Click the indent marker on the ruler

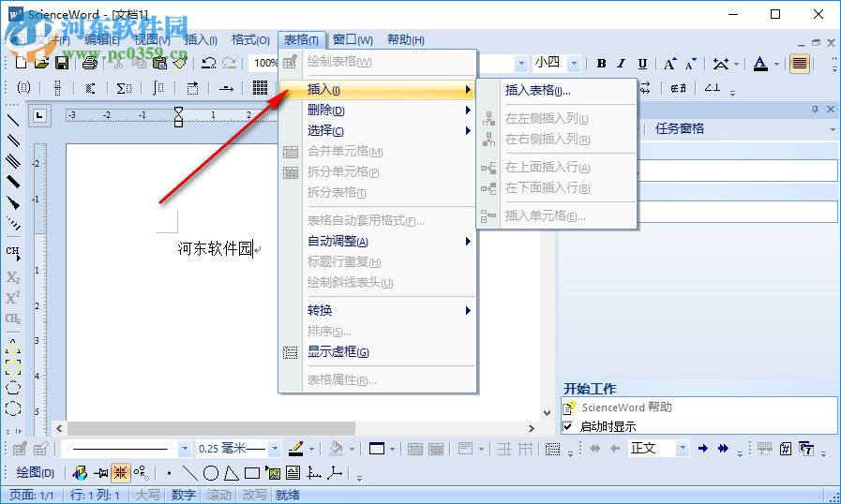point(178,116)
